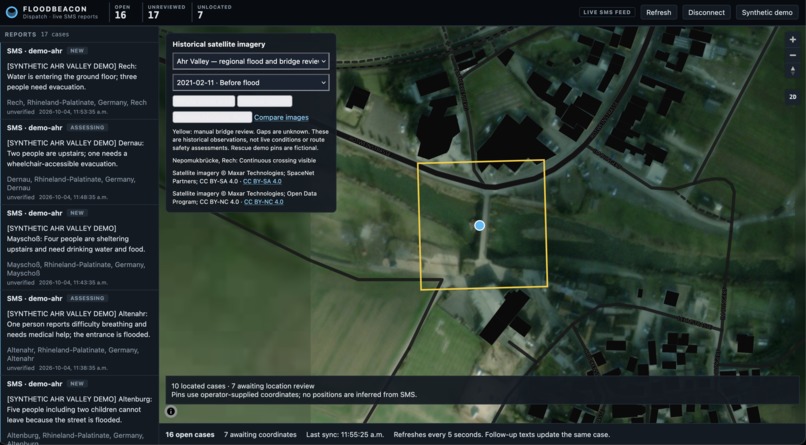Screen dimensions: 806x445
Task: Click the Refreshes every 5 seconds text
Action: click(x=502, y=435)
